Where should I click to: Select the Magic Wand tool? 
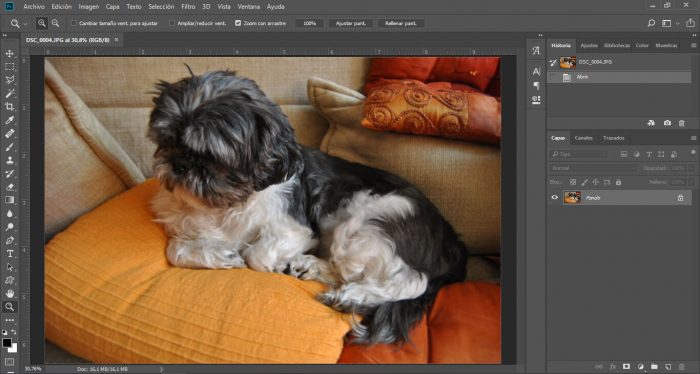(x=9, y=93)
